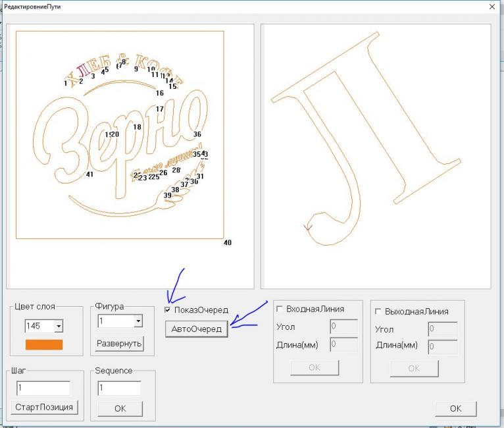
Task: Focus the Шаг input field
Action: (x=43, y=388)
